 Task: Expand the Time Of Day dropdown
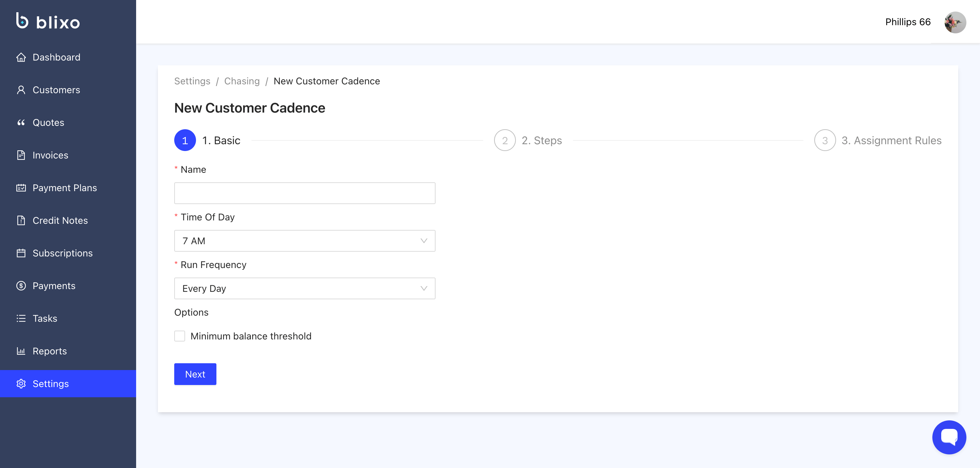coord(304,241)
